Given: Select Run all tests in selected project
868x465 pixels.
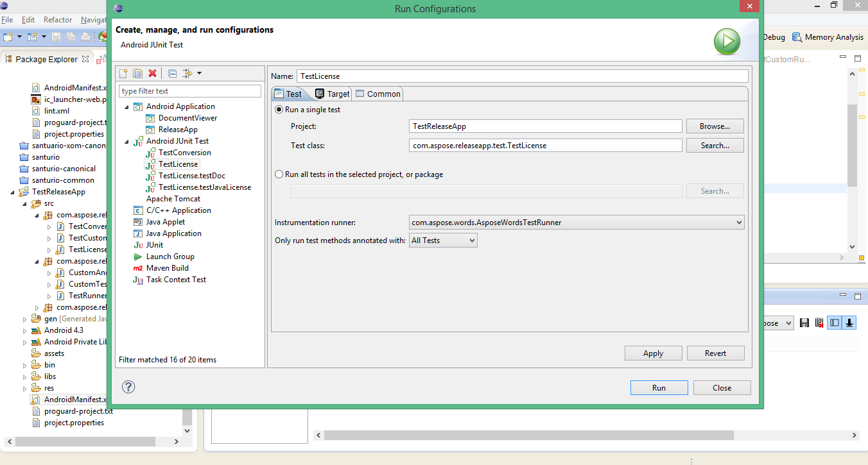Looking at the screenshot, I should click(279, 174).
